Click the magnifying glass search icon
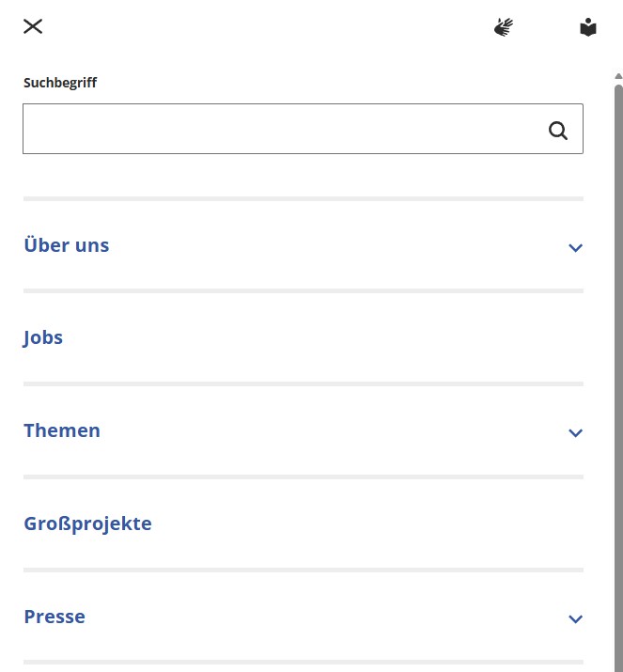 tap(558, 131)
